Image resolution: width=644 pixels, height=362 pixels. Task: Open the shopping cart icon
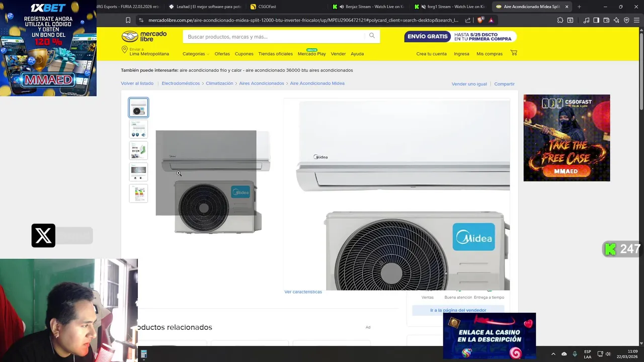pos(514,53)
